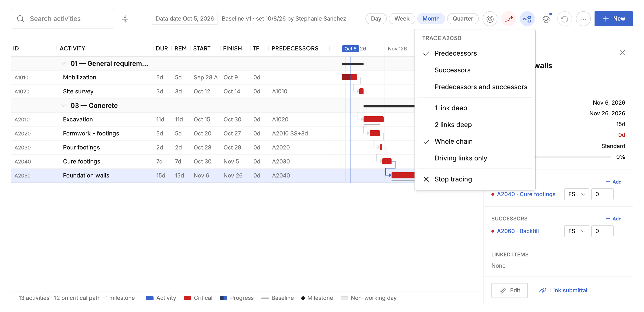Close the activity detail panel
644x312 pixels.
click(622, 52)
